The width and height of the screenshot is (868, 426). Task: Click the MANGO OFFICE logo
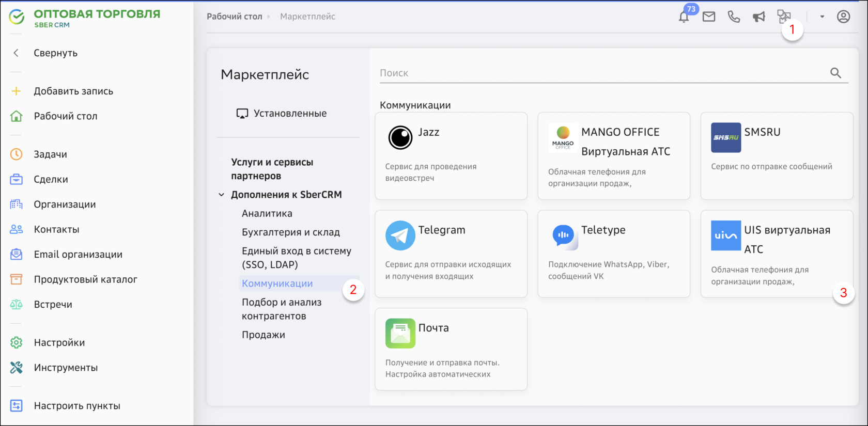tap(563, 137)
